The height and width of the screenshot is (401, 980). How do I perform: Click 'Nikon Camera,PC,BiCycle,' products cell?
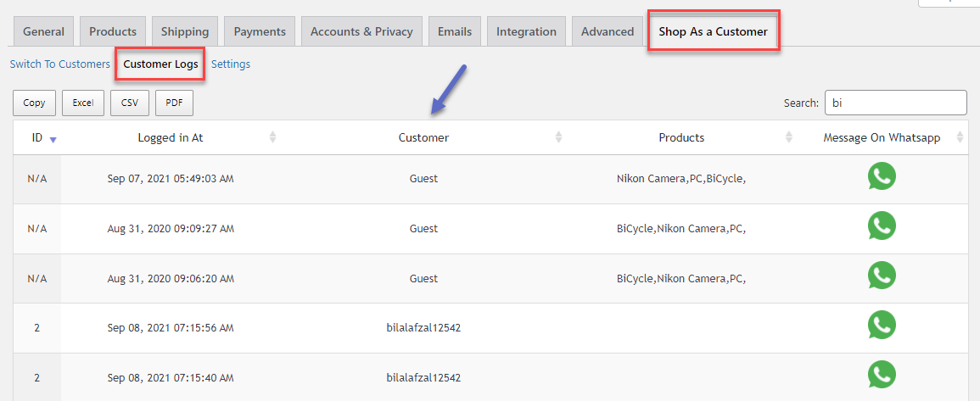[681, 179]
